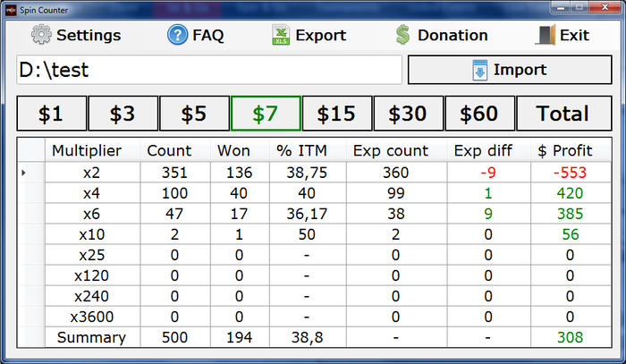Viewport: 626px width, 364px height.
Task: Click the Summary profit value 308
Action: pyautogui.click(x=571, y=338)
